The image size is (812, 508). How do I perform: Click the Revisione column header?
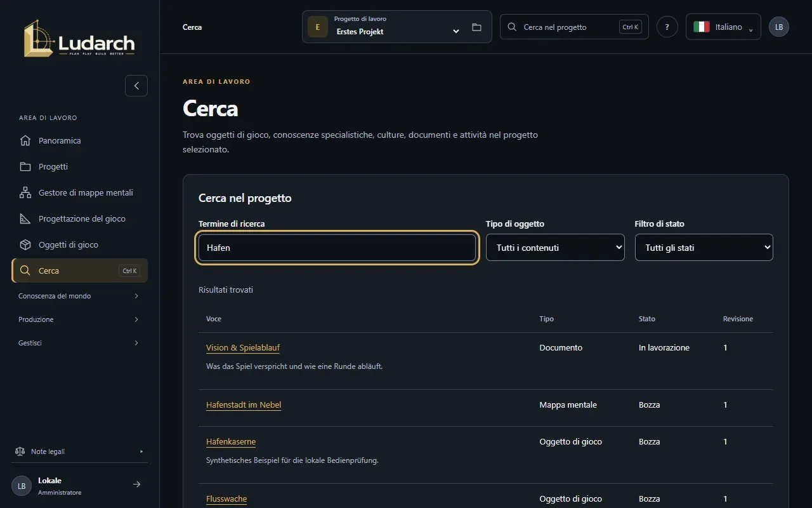point(738,319)
